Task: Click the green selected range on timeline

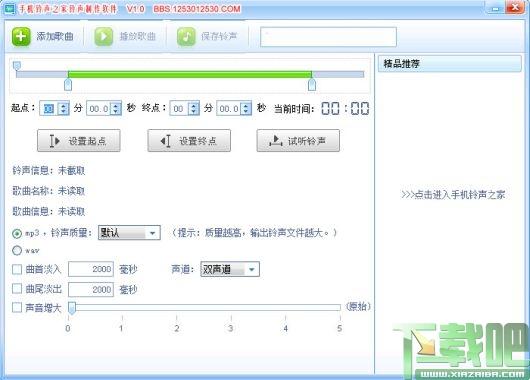Action: 190,74
